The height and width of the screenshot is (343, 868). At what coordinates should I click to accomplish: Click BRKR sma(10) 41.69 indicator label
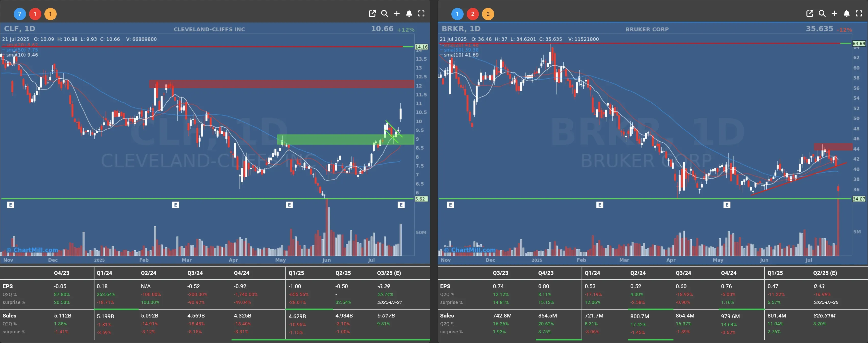[x=459, y=55]
